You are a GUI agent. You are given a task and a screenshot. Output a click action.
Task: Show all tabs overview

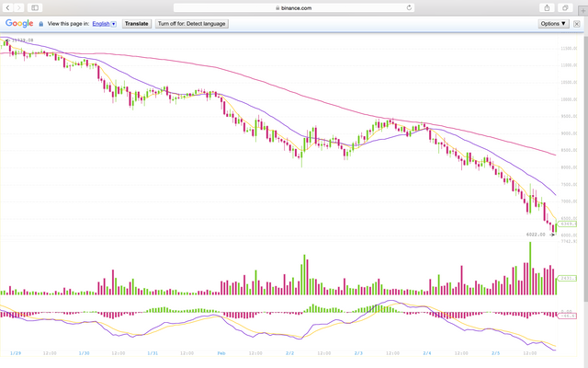(565, 7)
